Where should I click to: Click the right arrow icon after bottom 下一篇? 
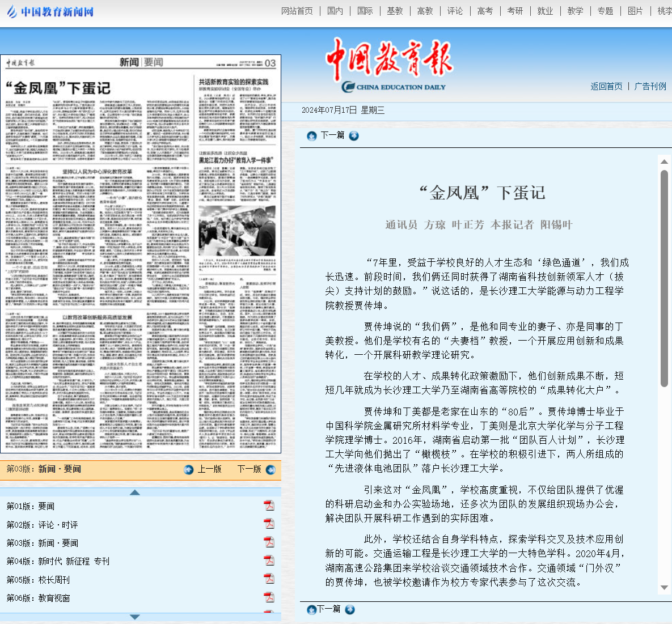[x=350, y=609]
